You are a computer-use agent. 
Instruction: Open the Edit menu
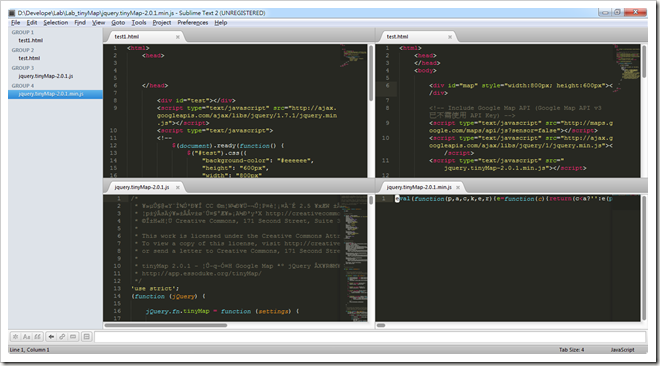32,23
